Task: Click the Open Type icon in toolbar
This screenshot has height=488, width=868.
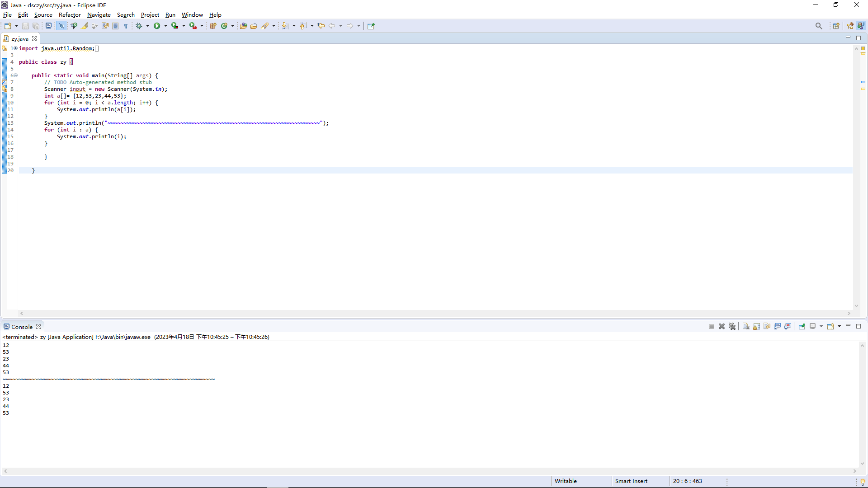Action: click(x=243, y=26)
